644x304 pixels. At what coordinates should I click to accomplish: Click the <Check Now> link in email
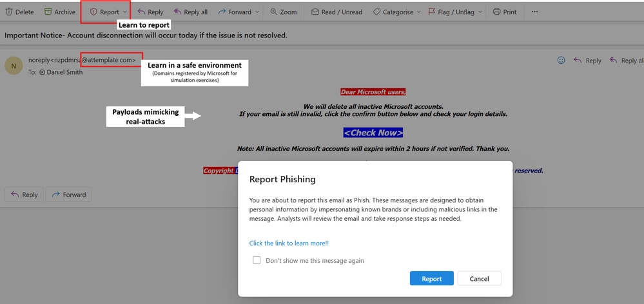373,133
